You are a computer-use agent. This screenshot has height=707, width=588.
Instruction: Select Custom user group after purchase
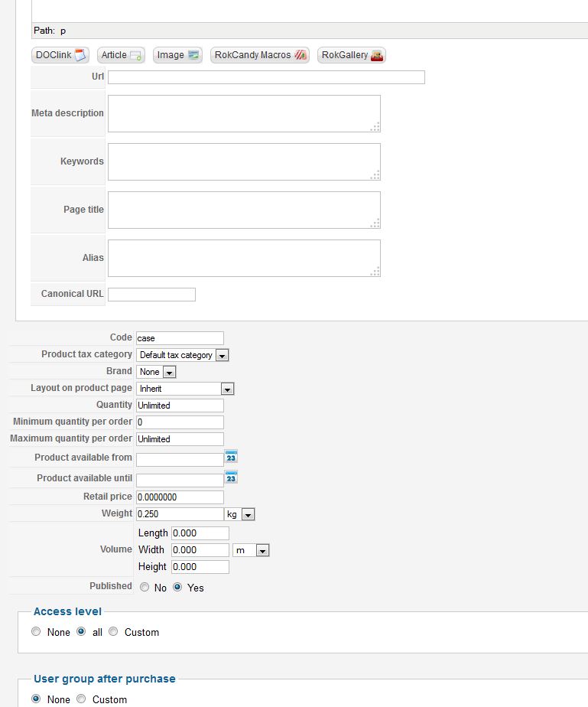coord(82,699)
